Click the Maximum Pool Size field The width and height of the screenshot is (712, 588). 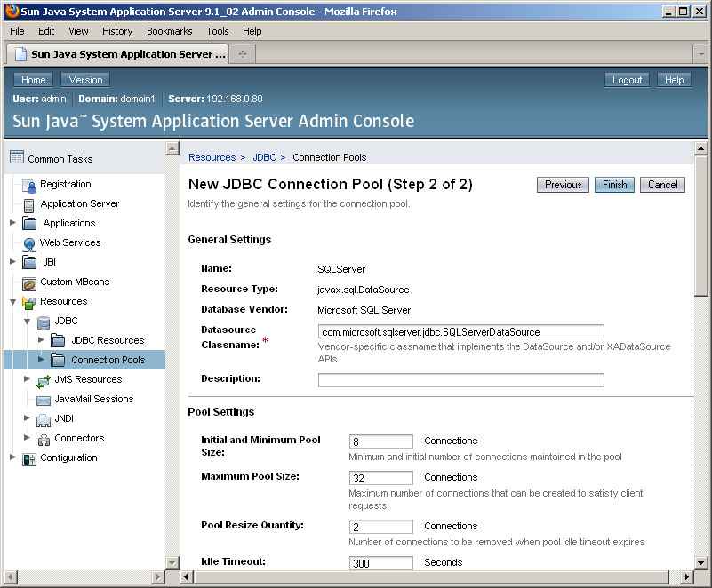[x=381, y=478]
